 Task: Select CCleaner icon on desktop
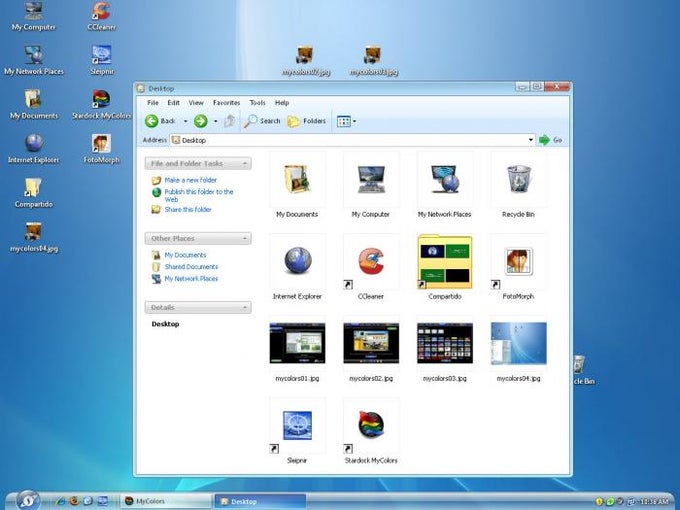click(x=101, y=16)
